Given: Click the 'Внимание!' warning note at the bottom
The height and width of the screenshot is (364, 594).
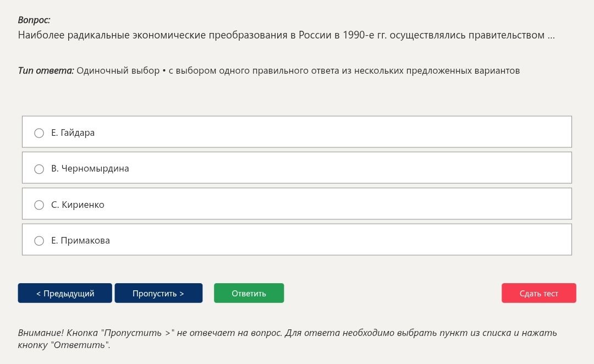Looking at the screenshot, I should (287, 339).
